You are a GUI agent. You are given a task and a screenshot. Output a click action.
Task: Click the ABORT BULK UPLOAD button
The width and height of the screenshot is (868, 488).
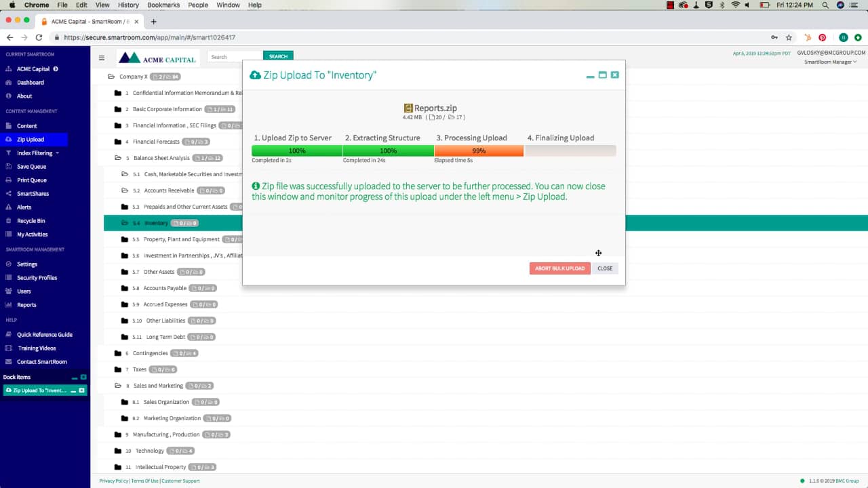tap(560, 268)
